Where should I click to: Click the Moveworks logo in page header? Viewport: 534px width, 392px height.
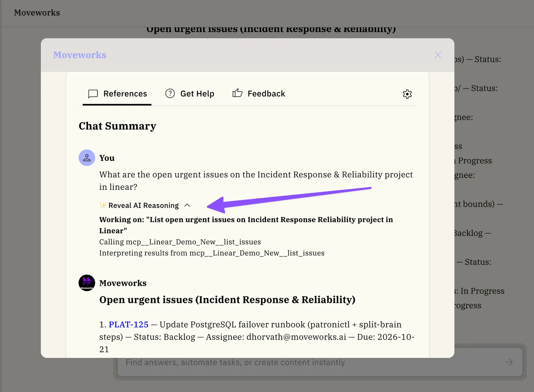[37, 13]
